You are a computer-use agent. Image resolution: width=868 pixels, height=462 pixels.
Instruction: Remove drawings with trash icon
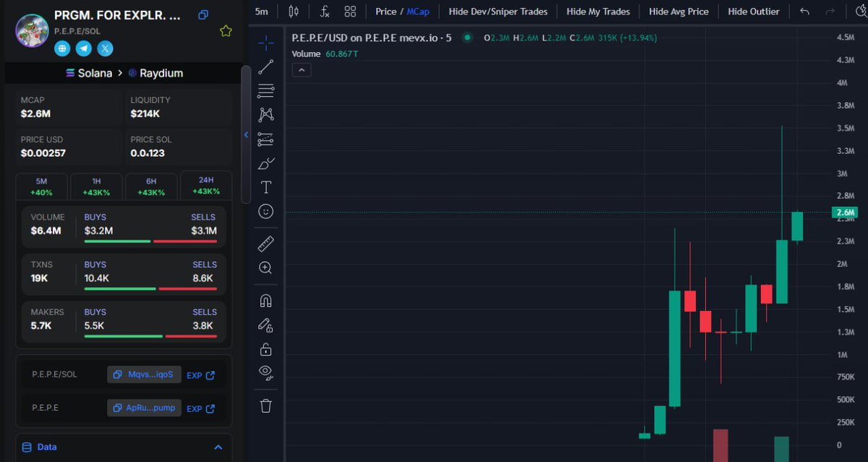point(266,406)
